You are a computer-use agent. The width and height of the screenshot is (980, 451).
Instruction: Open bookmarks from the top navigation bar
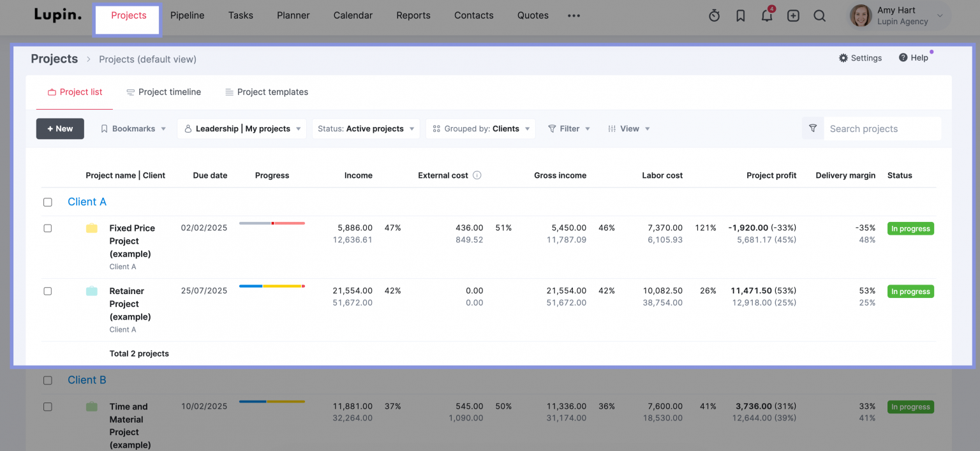pyautogui.click(x=740, y=15)
